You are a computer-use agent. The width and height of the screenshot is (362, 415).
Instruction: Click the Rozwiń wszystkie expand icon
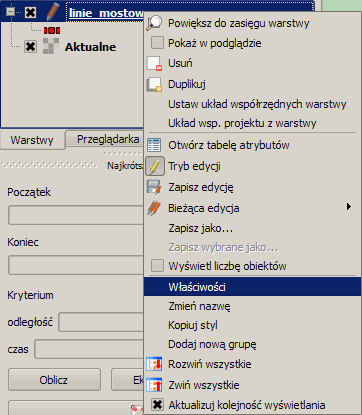(x=154, y=364)
